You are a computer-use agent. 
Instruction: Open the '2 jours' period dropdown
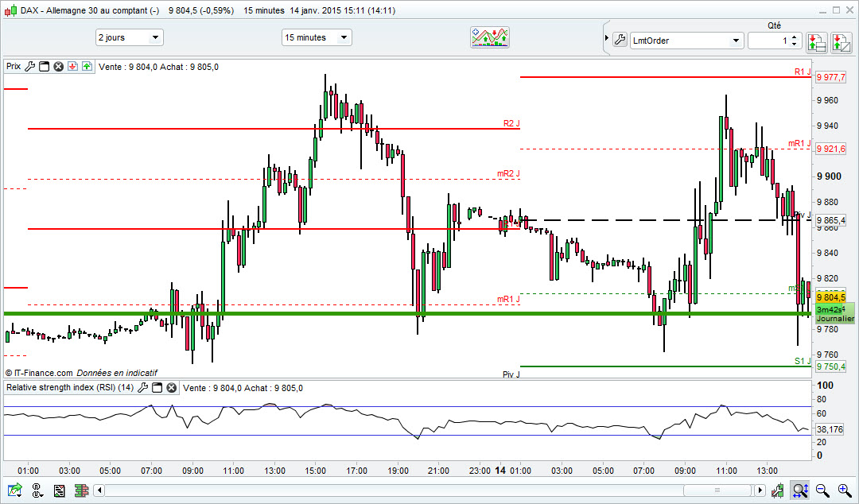(x=130, y=37)
